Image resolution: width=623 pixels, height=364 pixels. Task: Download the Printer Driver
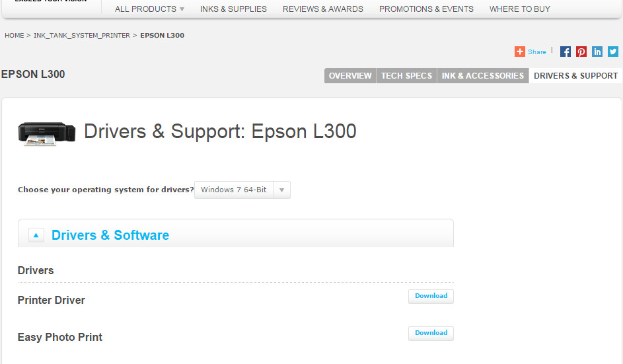click(431, 296)
